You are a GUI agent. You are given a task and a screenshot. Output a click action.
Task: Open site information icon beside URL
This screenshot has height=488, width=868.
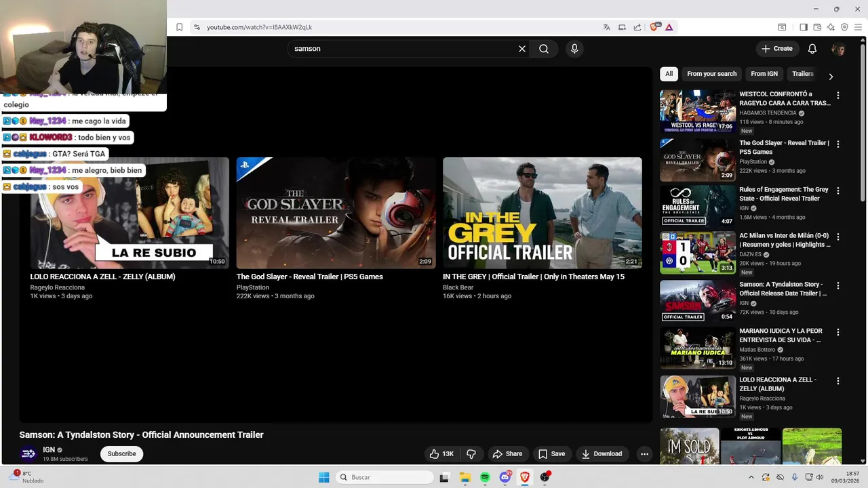(x=197, y=27)
